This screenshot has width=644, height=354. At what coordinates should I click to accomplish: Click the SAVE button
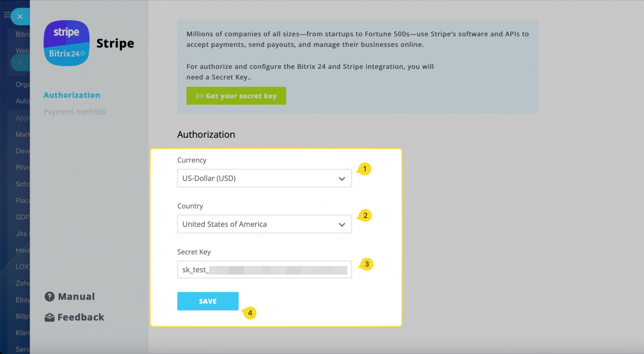[x=208, y=301]
